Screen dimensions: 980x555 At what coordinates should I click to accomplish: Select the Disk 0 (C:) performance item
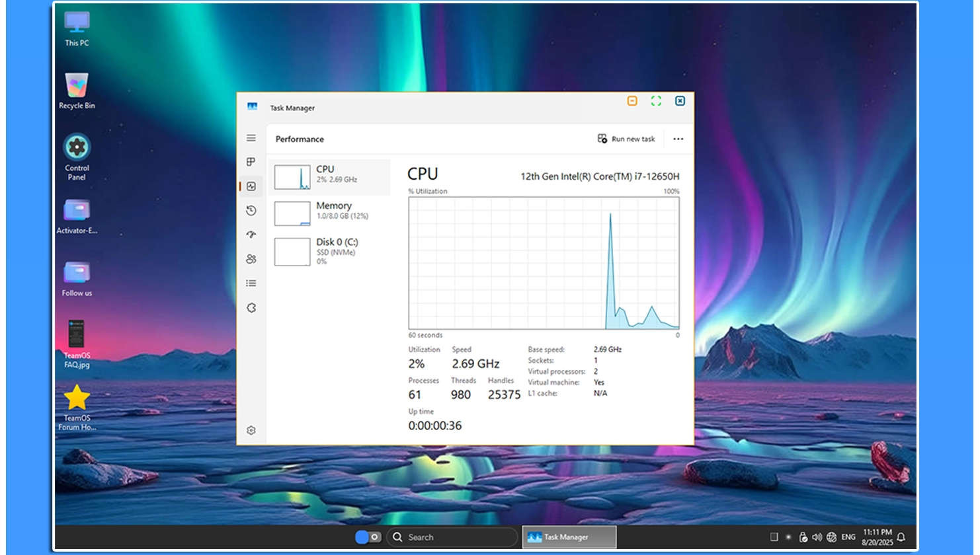click(x=331, y=251)
